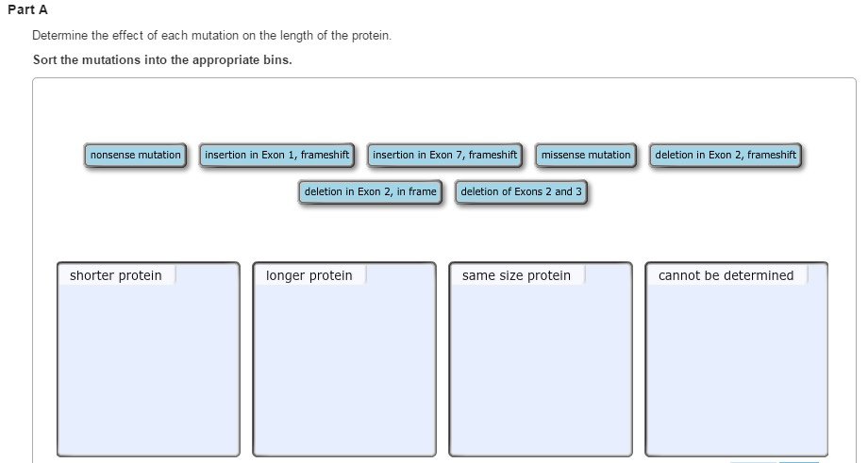Click inside the empty cannot be determined bin
The width and height of the screenshot is (868, 463).
737,368
